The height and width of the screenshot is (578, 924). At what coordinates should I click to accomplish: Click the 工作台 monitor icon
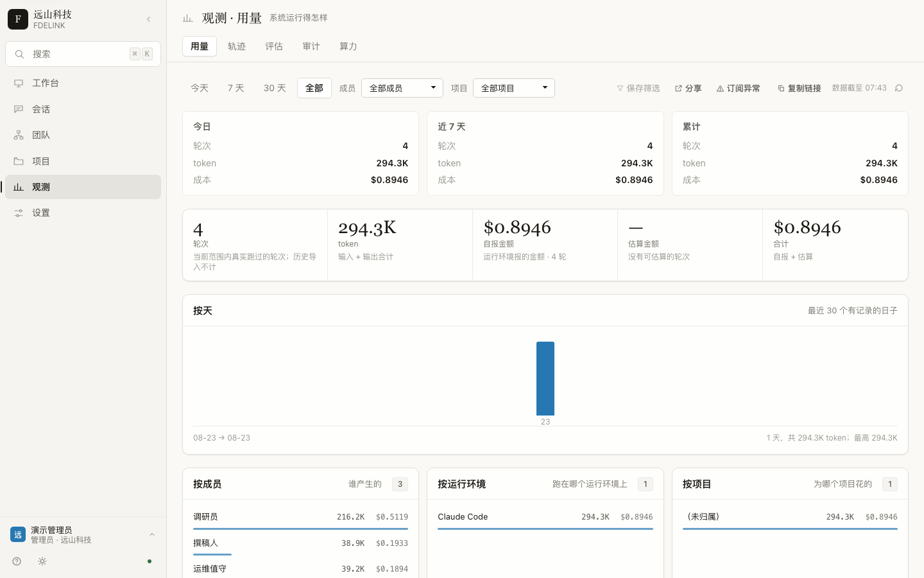coord(19,83)
